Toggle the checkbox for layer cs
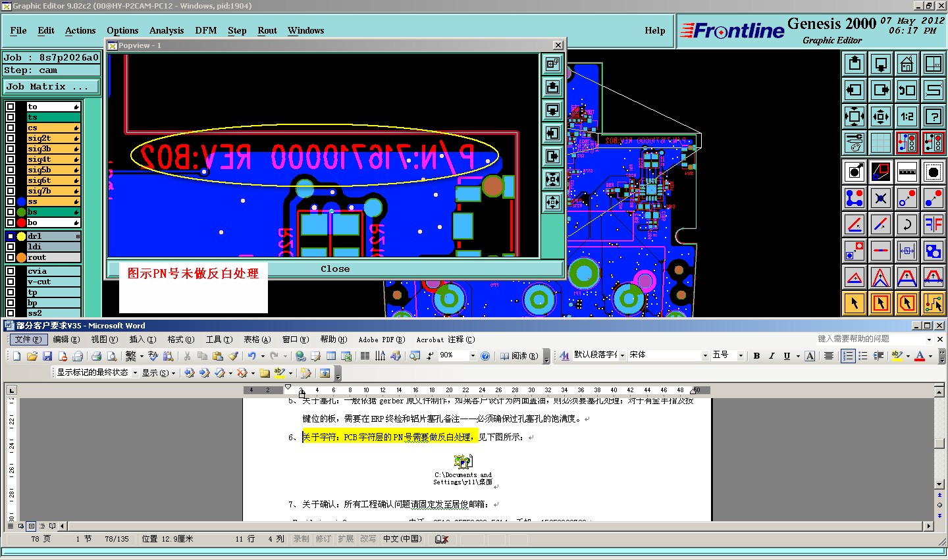Screen dimensions: 948x560 11,128
